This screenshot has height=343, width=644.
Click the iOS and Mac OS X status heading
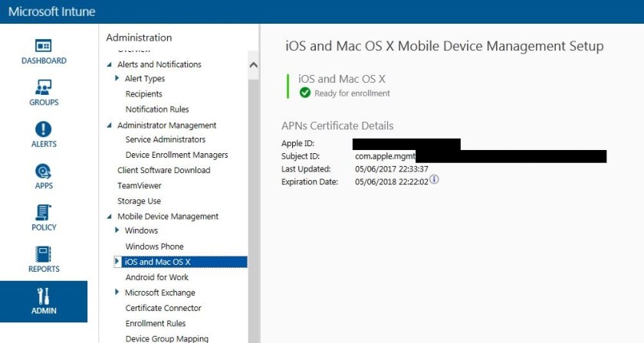342,79
